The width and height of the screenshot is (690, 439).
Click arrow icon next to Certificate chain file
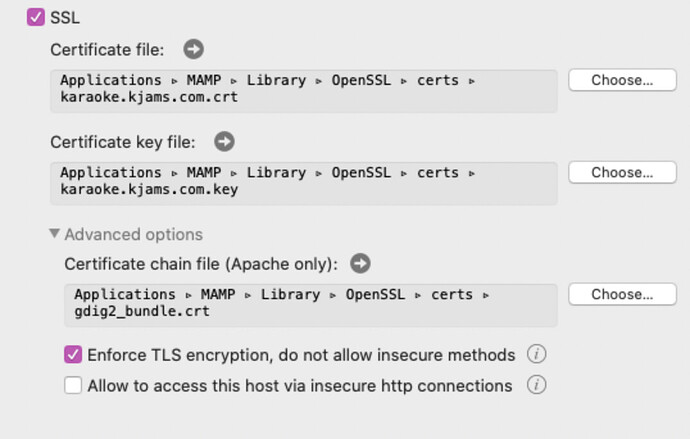tap(360, 264)
